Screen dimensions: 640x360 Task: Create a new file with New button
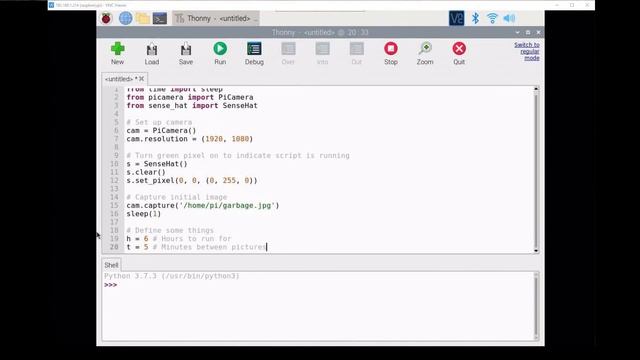[118, 53]
